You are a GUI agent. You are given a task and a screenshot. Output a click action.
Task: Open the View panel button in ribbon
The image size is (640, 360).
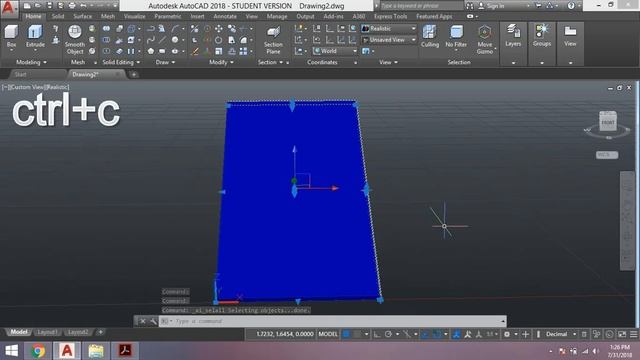[570, 36]
